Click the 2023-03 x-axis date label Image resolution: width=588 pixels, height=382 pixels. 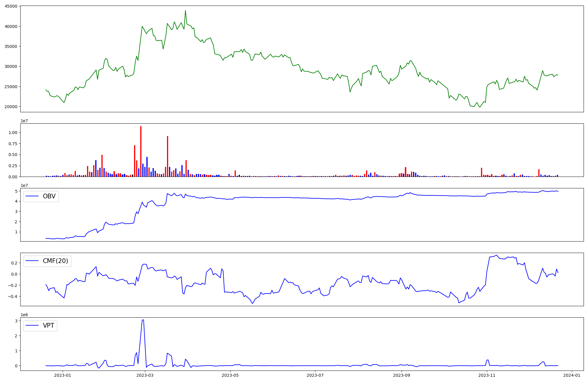pos(145,375)
